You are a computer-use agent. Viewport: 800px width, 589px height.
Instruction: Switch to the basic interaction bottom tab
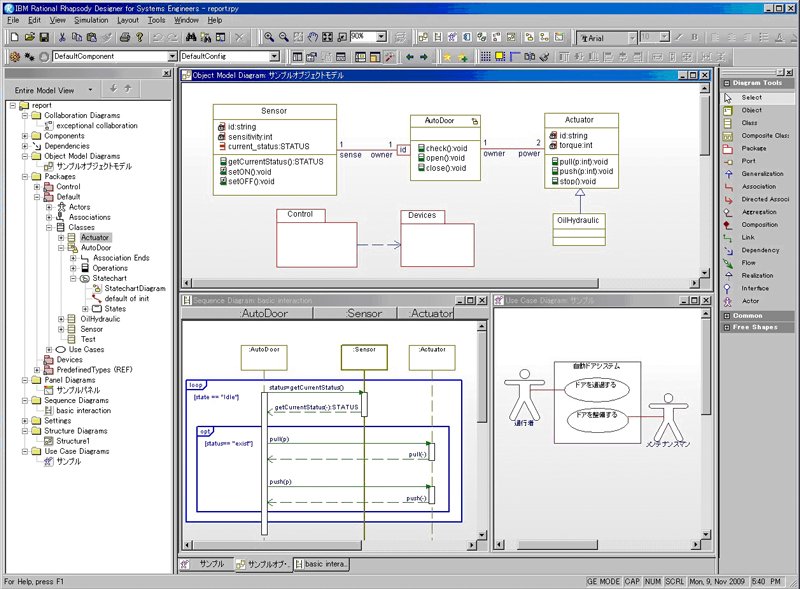[x=322, y=564]
